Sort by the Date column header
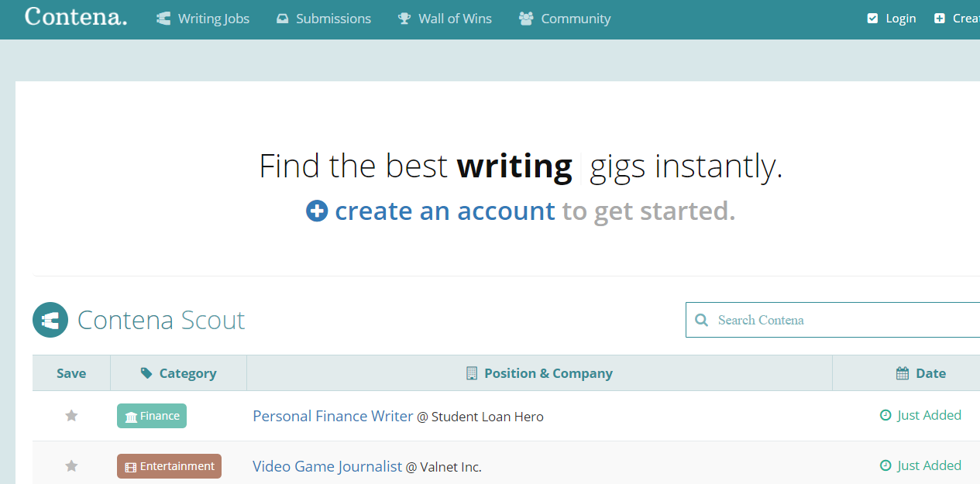 pyautogui.click(x=906, y=373)
